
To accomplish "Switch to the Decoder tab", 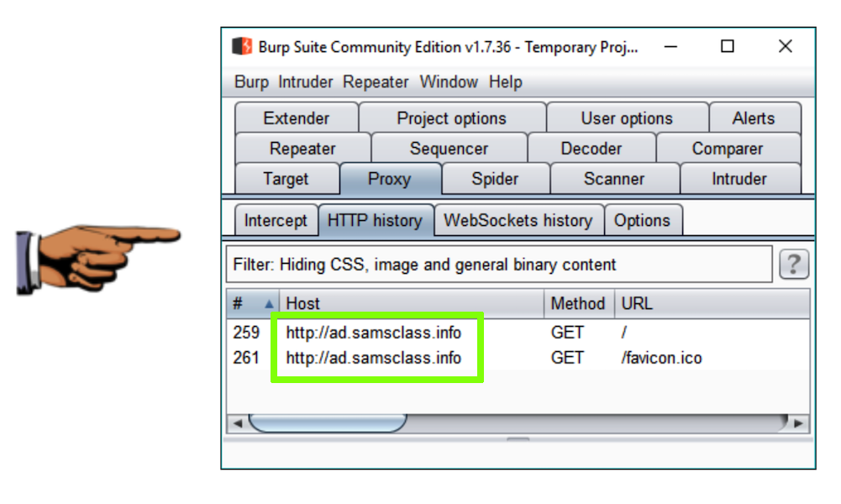I will [x=591, y=149].
